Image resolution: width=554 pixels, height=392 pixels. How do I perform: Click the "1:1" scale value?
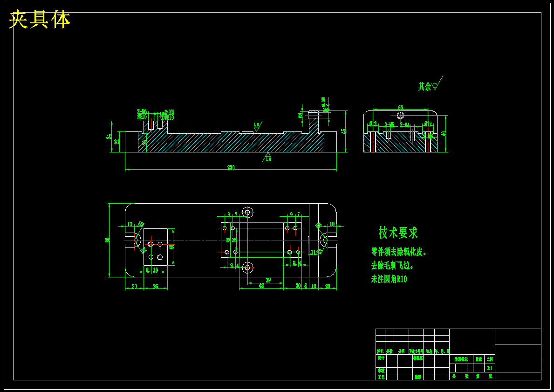tap(490, 368)
